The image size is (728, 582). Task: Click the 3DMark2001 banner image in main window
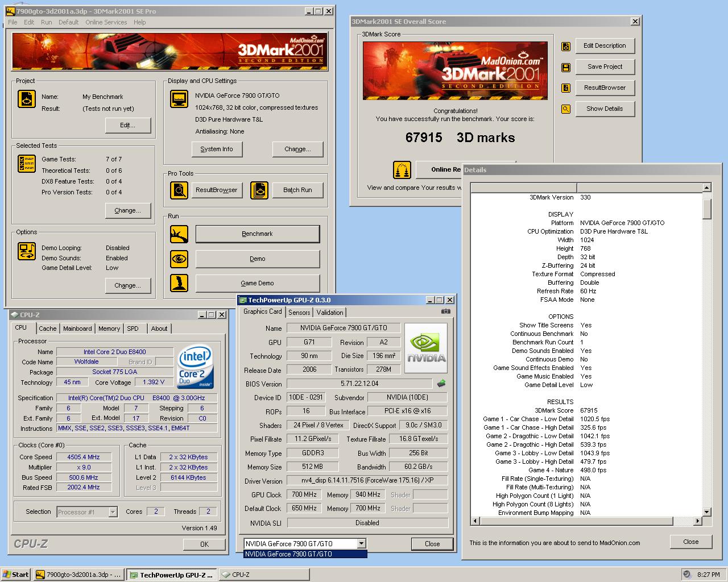170,52
